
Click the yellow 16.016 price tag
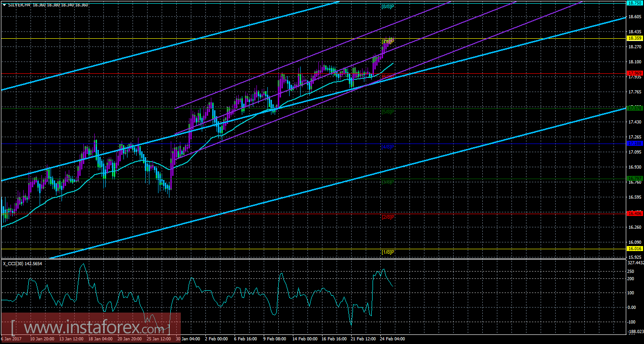click(x=634, y=249)
